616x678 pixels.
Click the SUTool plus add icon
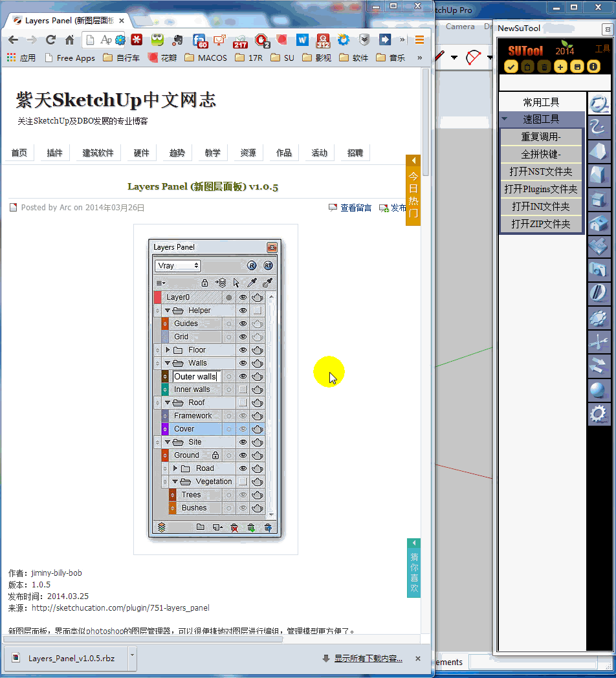coord(560,67)
